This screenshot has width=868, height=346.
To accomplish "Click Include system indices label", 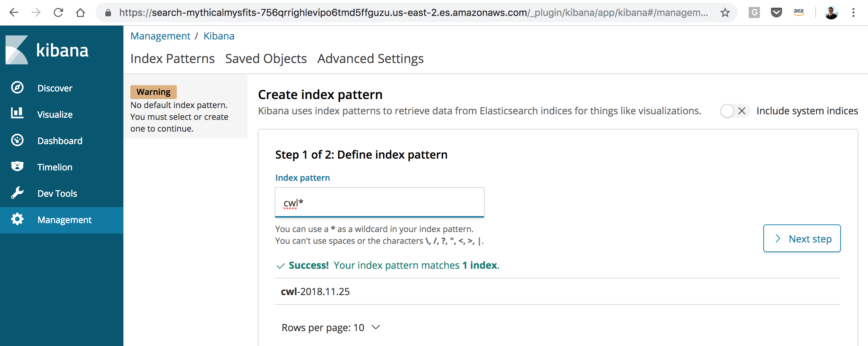I will tap(807, 111).
